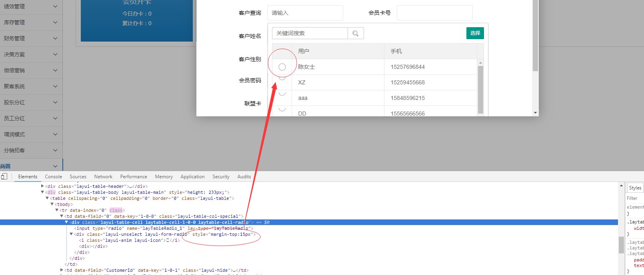The height and width of the screenshot is (275, 644).
Task: Click the 关键词搜索 input field
Action: (310, 33)
